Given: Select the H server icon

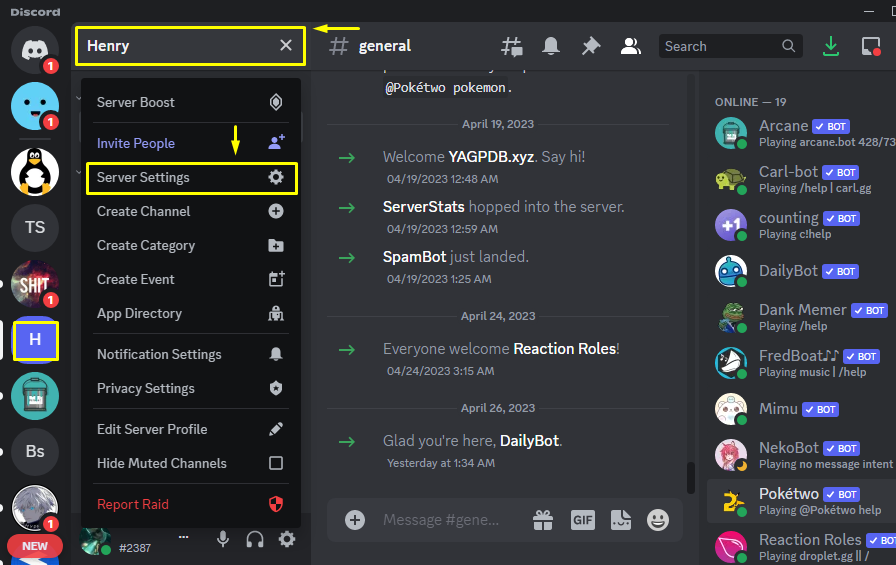Looking at the screenshot, I should coord(35,340).
